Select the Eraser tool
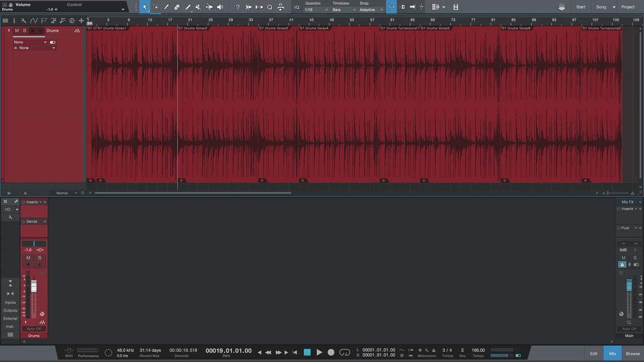 tap(177, 7)
